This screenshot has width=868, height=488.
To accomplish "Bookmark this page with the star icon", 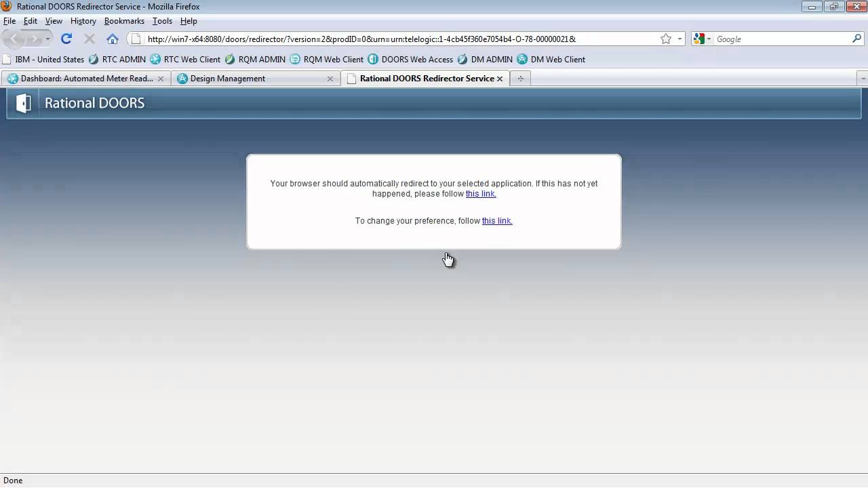I will point(666,39).
